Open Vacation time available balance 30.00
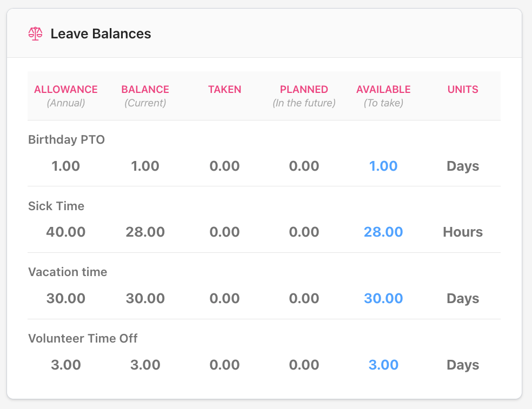 coord(383,298)
